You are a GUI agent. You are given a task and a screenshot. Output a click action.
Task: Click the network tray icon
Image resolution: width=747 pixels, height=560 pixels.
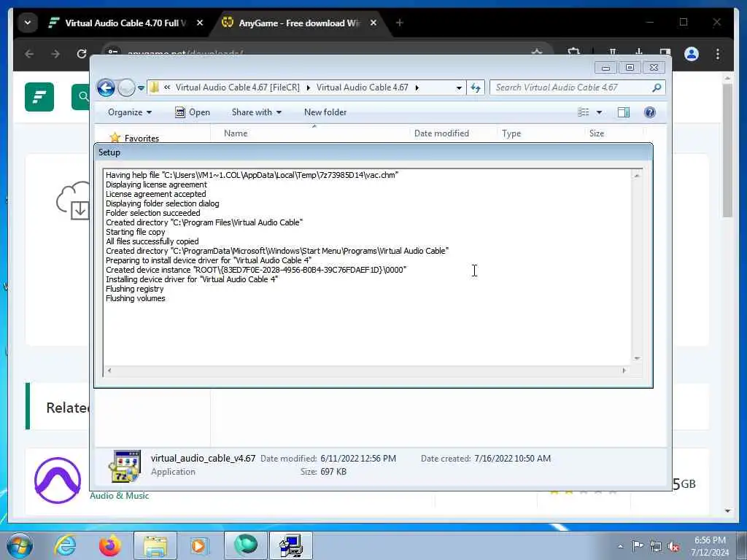pyautogui.click(x=656, y=546)
